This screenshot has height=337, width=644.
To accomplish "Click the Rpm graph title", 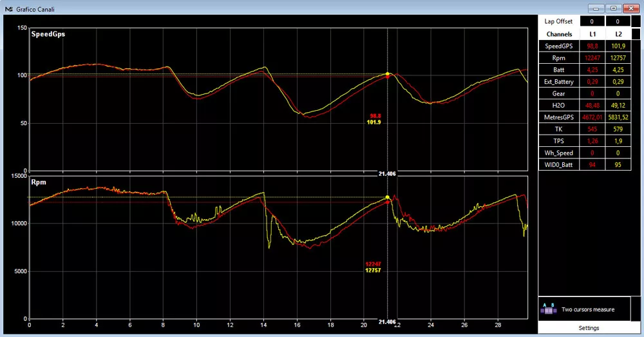I will click(x=39, y=182).
